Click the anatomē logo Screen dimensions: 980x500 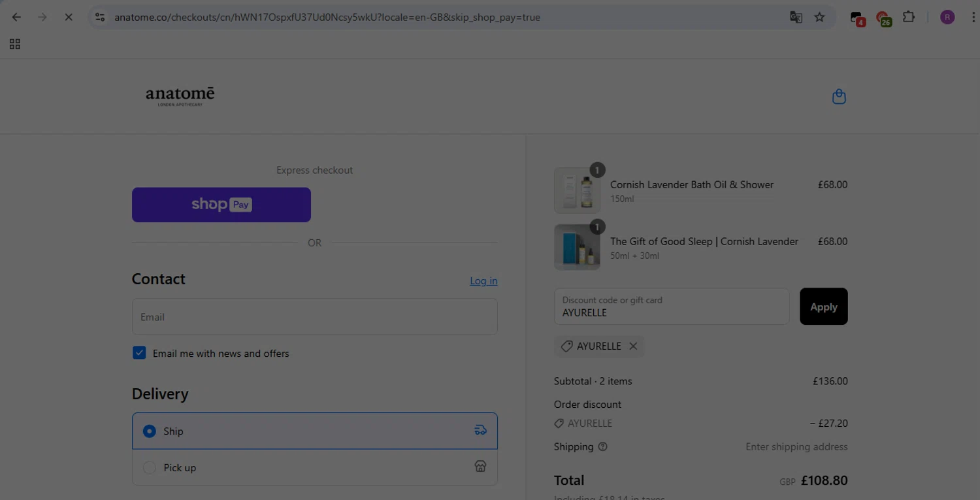[x=180, y=96]
